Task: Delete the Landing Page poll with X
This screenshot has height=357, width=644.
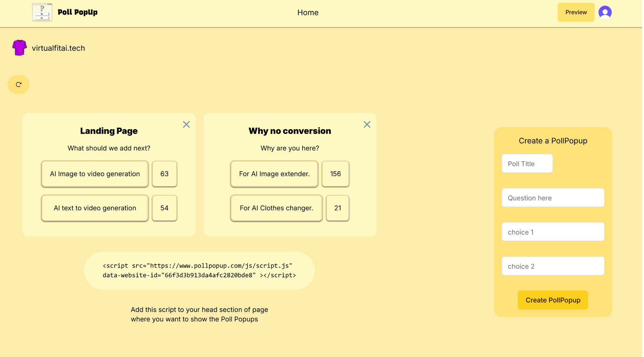Action: pos(186,125)
